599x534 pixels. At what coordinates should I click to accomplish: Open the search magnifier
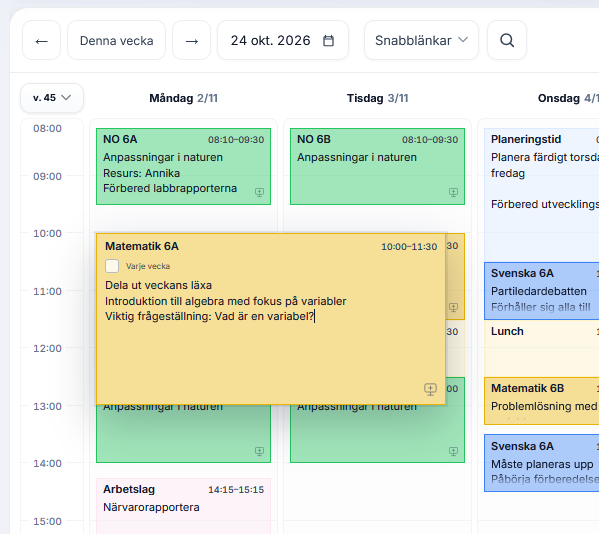click(x=507, y=40)
